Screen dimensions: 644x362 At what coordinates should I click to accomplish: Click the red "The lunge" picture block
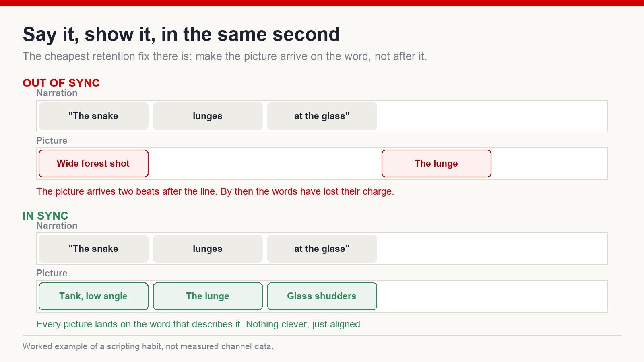pos(436,163)
